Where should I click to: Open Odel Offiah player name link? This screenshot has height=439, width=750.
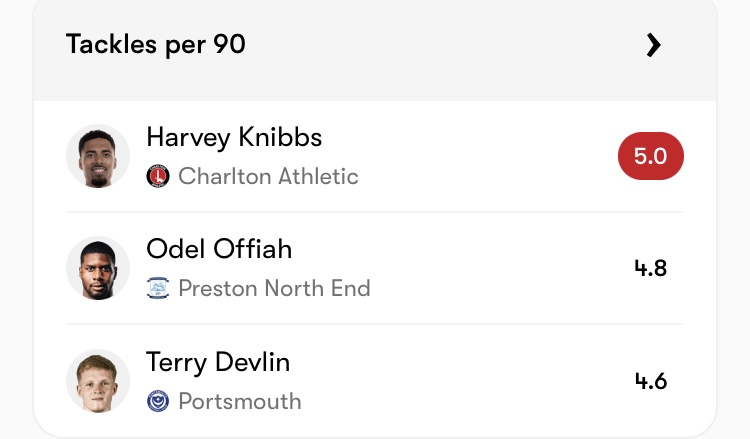click(219, 249)
